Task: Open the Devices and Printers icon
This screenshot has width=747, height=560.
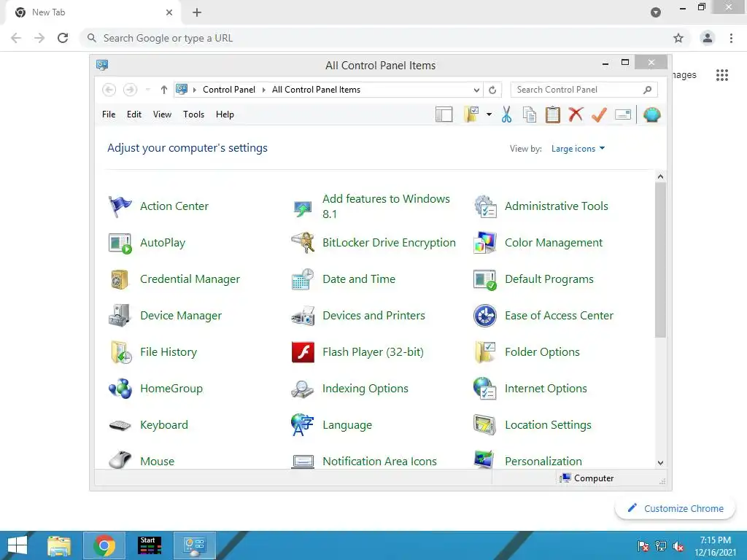Action: tap(303, 316)
